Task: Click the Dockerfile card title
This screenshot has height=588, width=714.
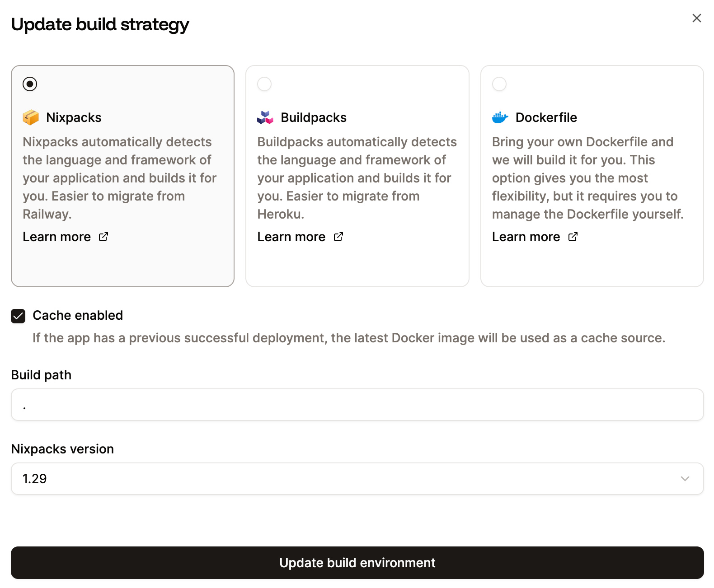Action: [546, 117]
